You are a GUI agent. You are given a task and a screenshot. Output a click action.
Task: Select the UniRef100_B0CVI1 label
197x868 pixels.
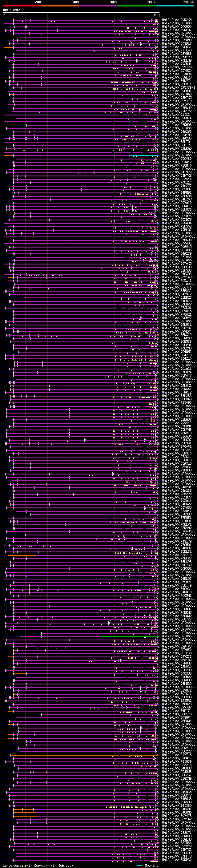177,84
